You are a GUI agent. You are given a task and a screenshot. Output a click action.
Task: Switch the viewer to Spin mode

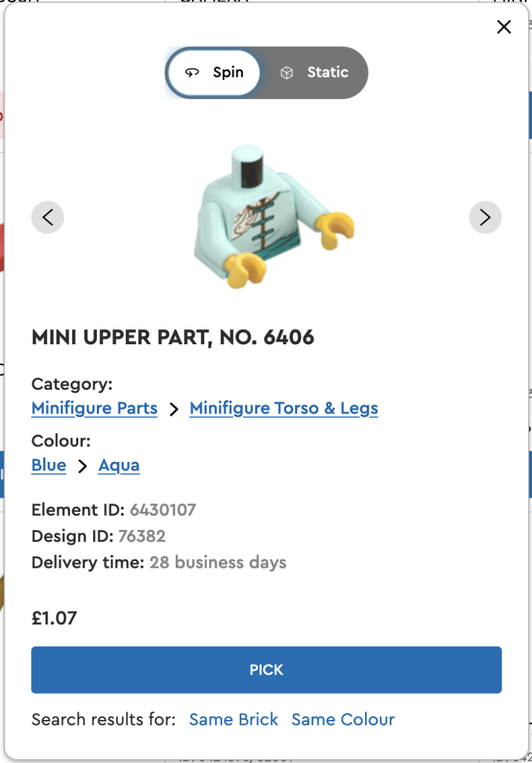click(214, 73)
